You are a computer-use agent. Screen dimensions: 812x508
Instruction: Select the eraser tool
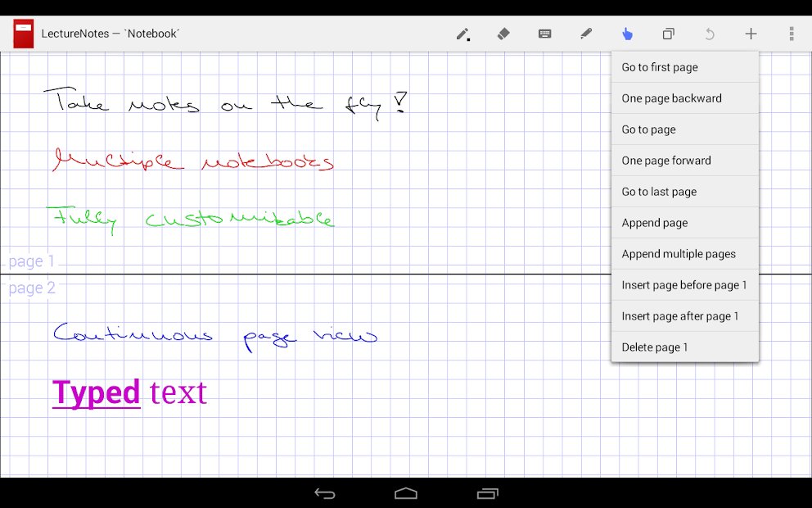pyautogui.click(x=503, y=34)
